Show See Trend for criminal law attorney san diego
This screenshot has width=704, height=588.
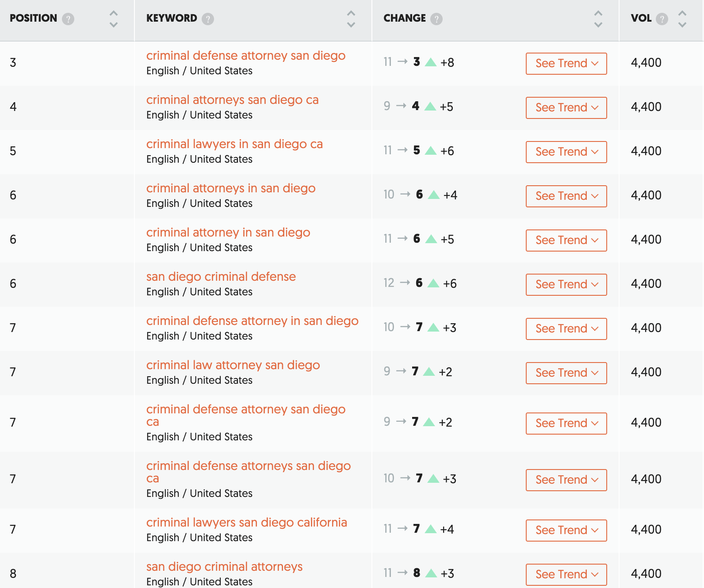click(x=566, y=373)
